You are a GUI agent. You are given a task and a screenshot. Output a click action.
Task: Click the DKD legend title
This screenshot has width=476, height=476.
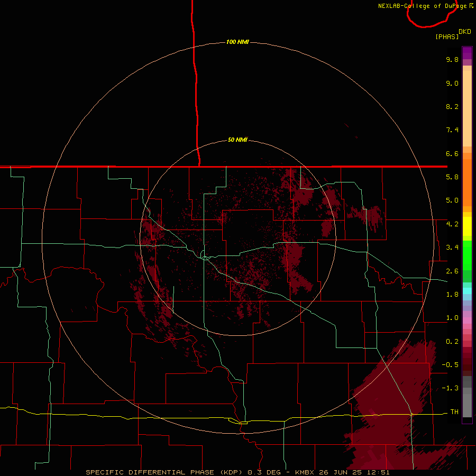465,32
